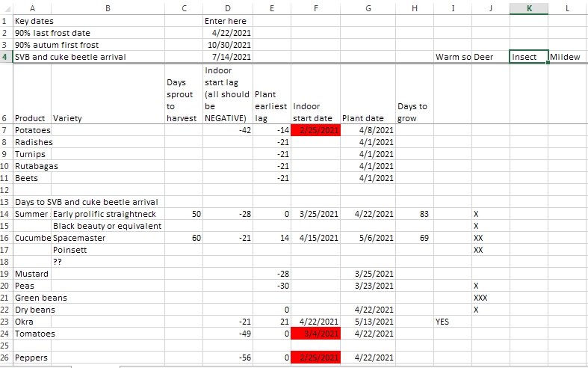This screenshot has height=368, width=588.
Task: Click the 'Plant date' heading cell
Action: coord(368,94)
